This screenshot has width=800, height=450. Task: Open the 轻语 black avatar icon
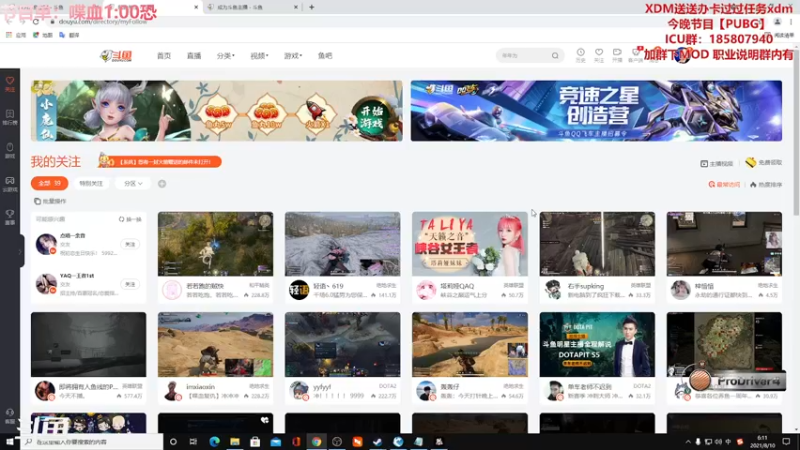click(x=299, y=290)
